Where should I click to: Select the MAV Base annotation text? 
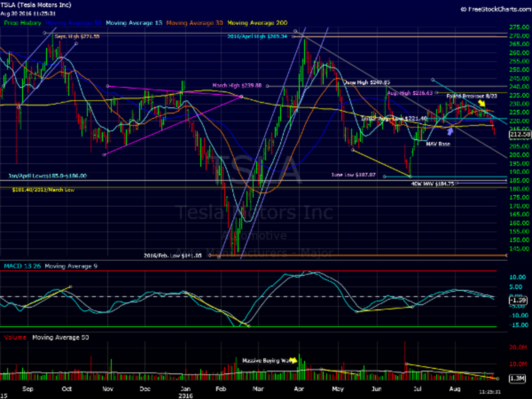[x=438, y=144]
